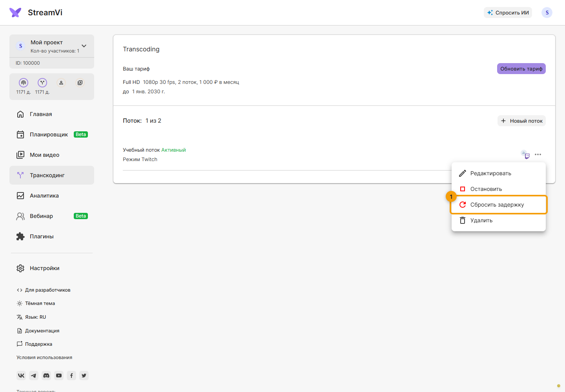
Task: Open Аналитика in the sidebar
Action: (52, 196)
